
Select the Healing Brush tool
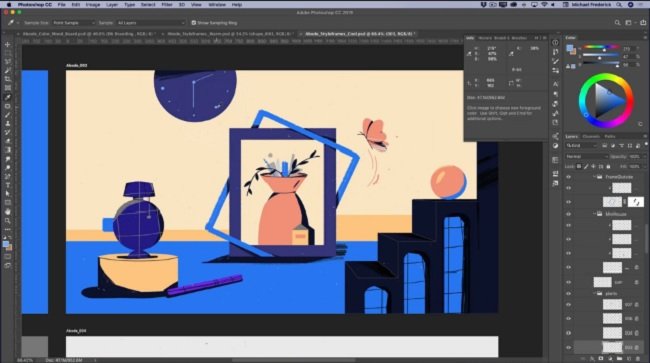click(x=8, y=106)
